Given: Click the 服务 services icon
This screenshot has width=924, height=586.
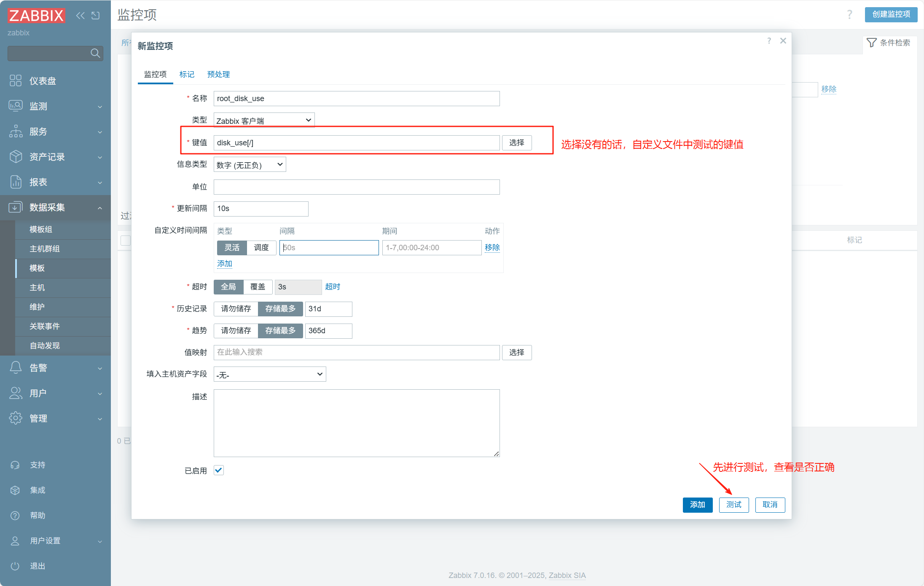Looking at the screenshot, I should 16,131.
